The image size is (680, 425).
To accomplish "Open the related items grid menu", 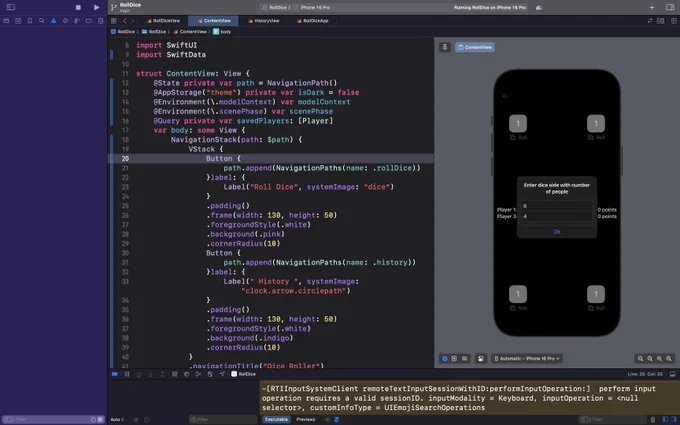I will click(114, 21).
